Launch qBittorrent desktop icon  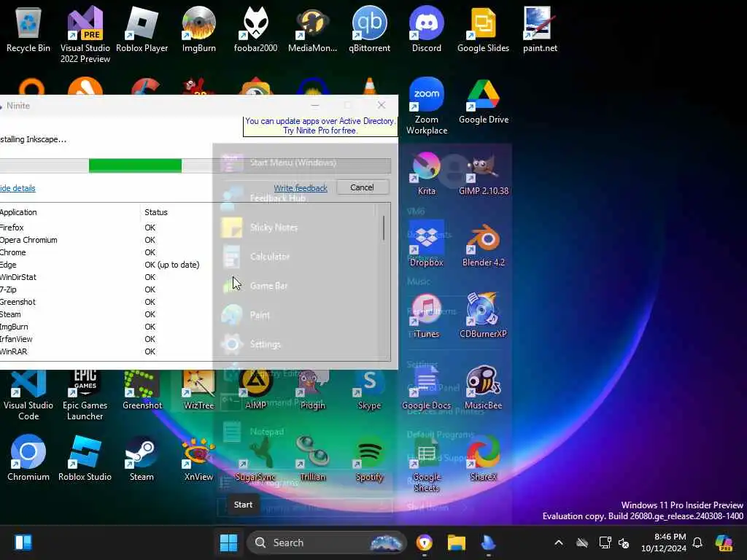tap(369, 29)
